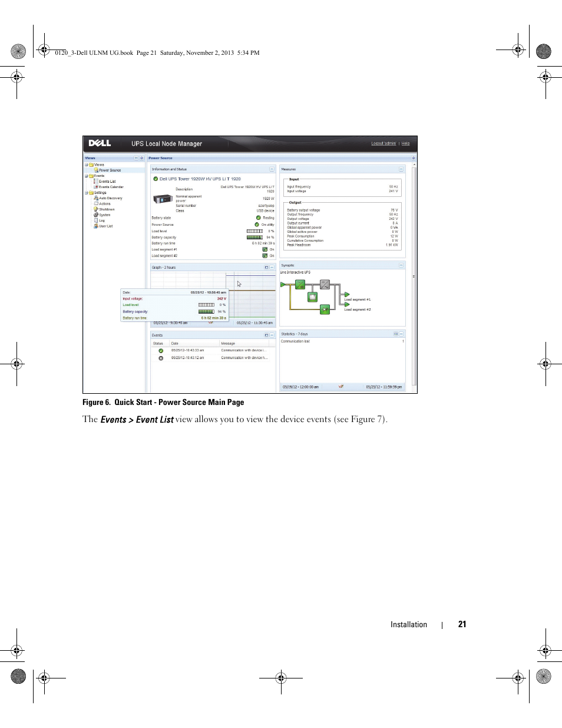This screenshot has height=728, width=562.
Task: Collapse the Views side panel with arrows button
Action: click(136, 158)
